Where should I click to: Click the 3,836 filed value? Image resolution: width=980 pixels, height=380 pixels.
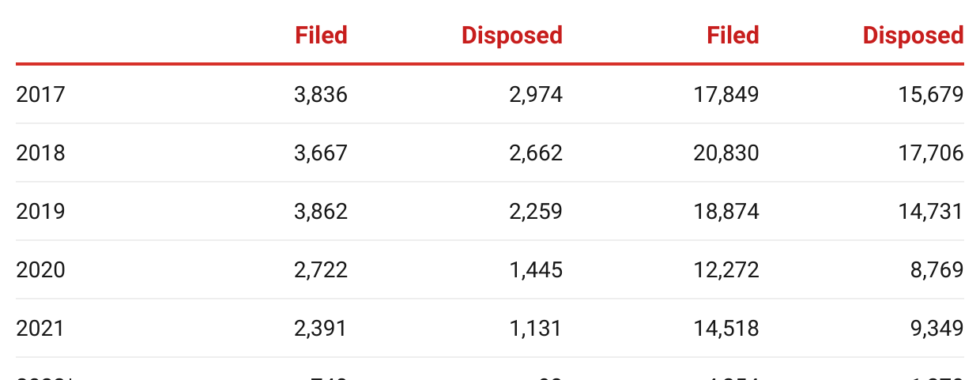coord(321,94)
